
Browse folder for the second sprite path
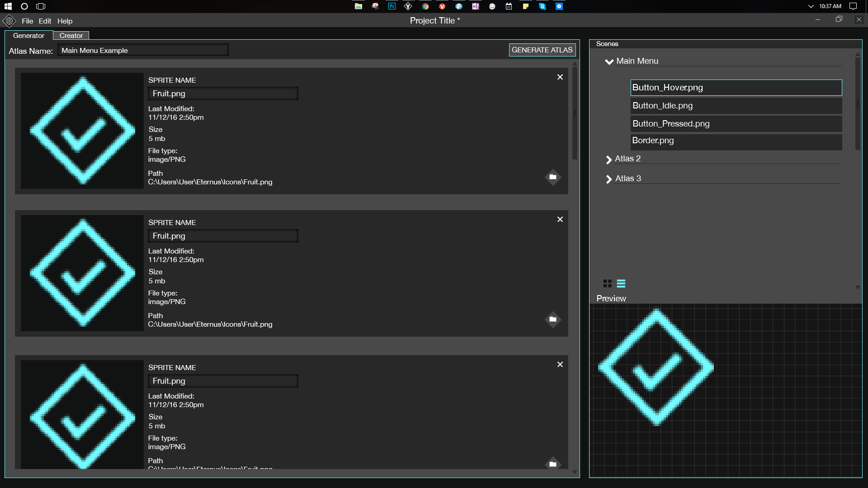(x=552, y=319)
